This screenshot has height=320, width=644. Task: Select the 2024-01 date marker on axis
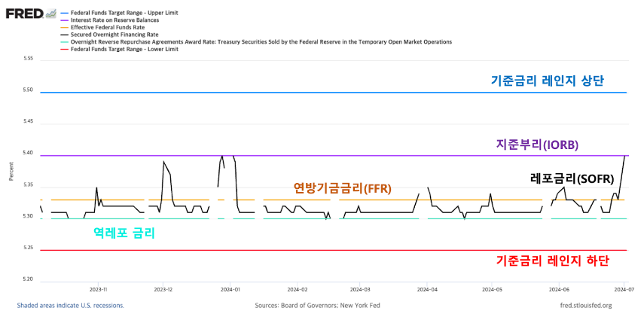point(230,289)
